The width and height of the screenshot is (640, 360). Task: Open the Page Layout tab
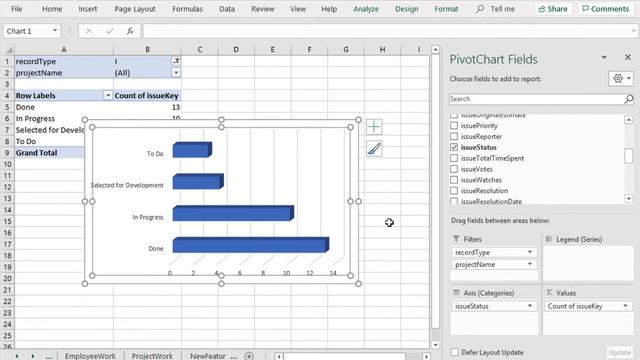[135, 9]
